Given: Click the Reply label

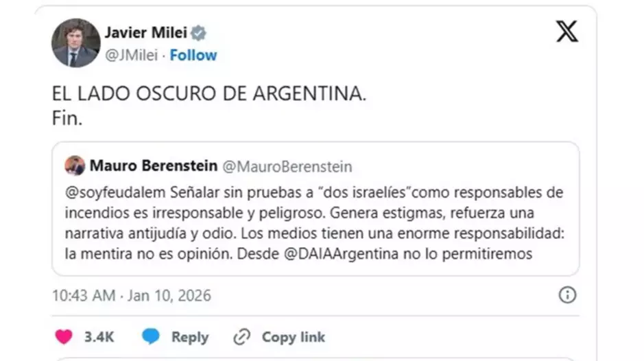Looking at the screenshot, I should coord(189,337).
